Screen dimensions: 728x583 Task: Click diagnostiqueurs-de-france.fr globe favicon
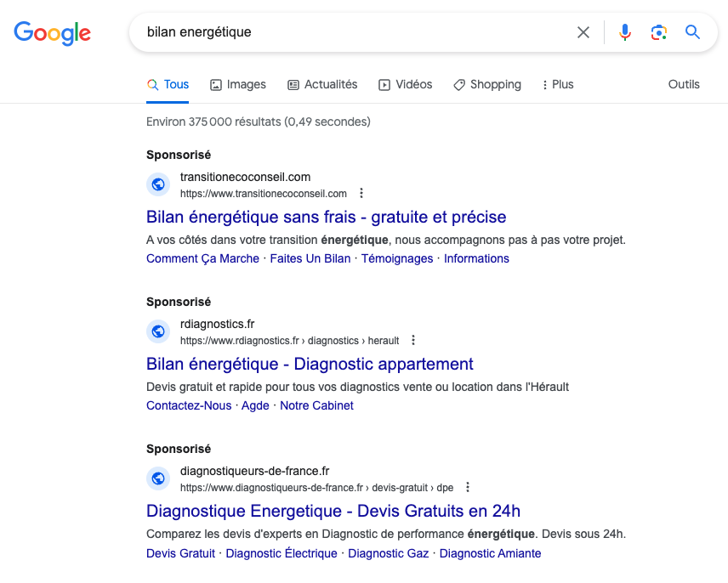[x=158, y=478]
